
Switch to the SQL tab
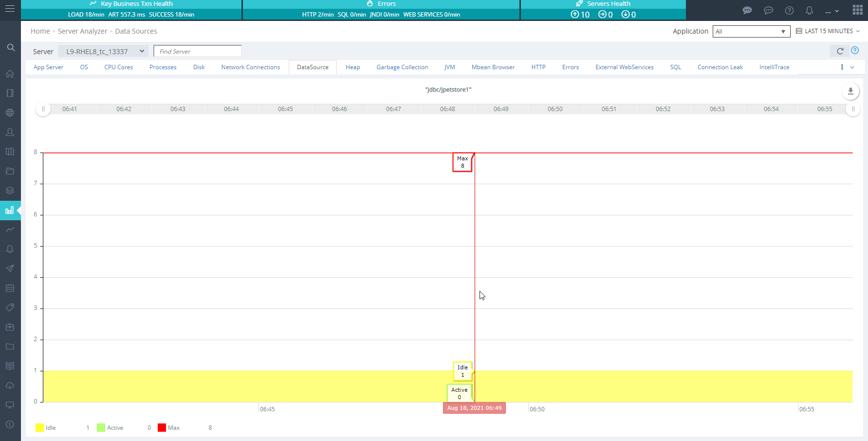point(675,67)
